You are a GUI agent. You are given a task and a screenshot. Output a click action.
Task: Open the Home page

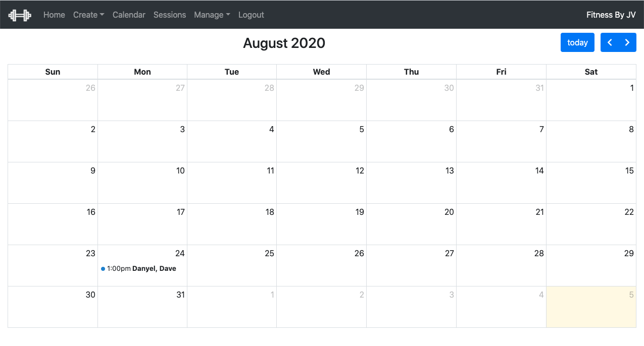tap(54, 15)
